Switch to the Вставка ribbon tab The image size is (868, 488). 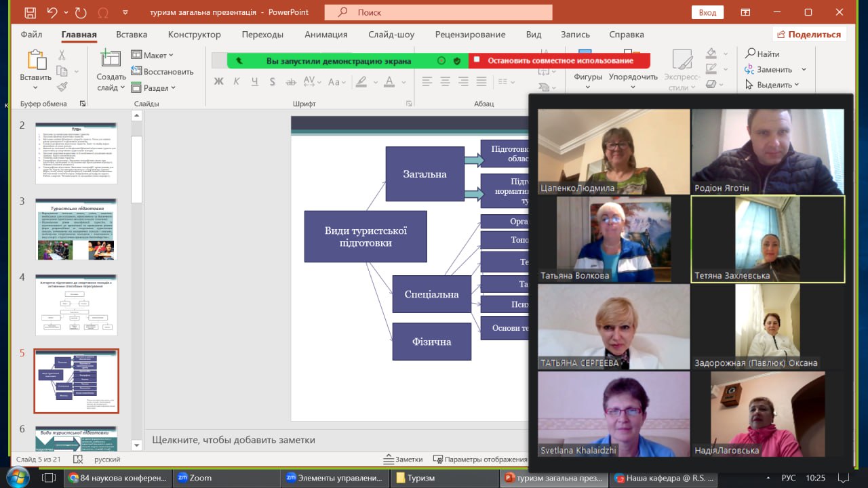(x=132, y=35)
